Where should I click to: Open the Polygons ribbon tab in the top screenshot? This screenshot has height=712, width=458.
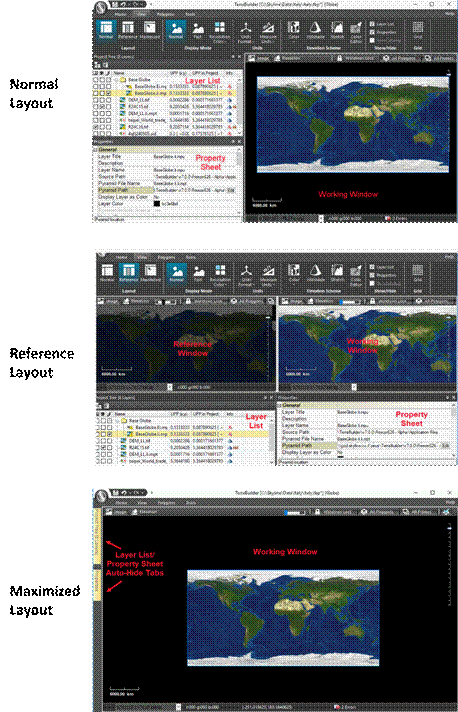[166, 15]
